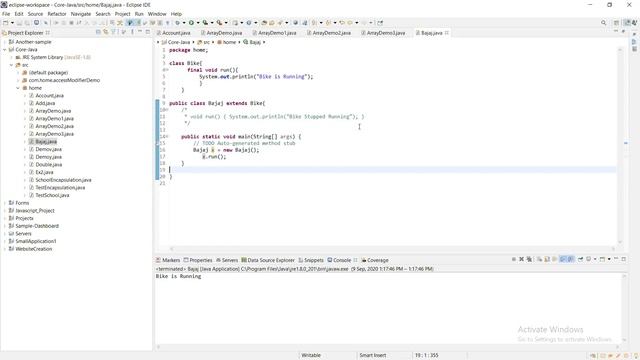Open the Project Explorer view menu (three dots)

click(x=132, y=32)
